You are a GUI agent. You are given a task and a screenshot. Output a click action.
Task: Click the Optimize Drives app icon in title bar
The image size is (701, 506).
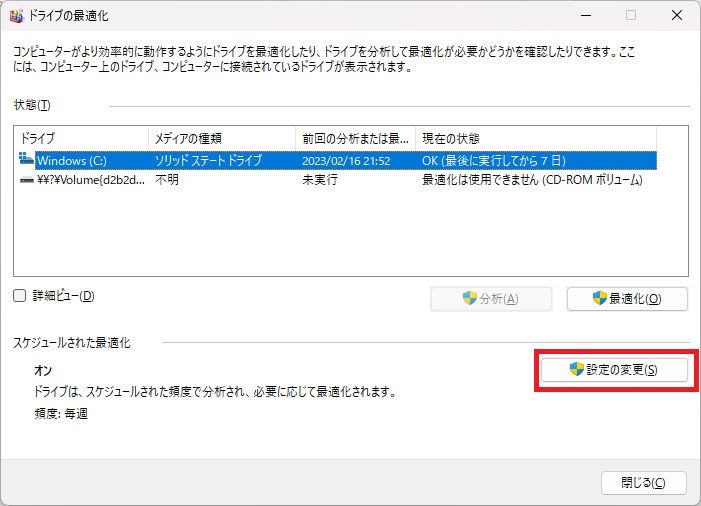[x=16, y=16]
